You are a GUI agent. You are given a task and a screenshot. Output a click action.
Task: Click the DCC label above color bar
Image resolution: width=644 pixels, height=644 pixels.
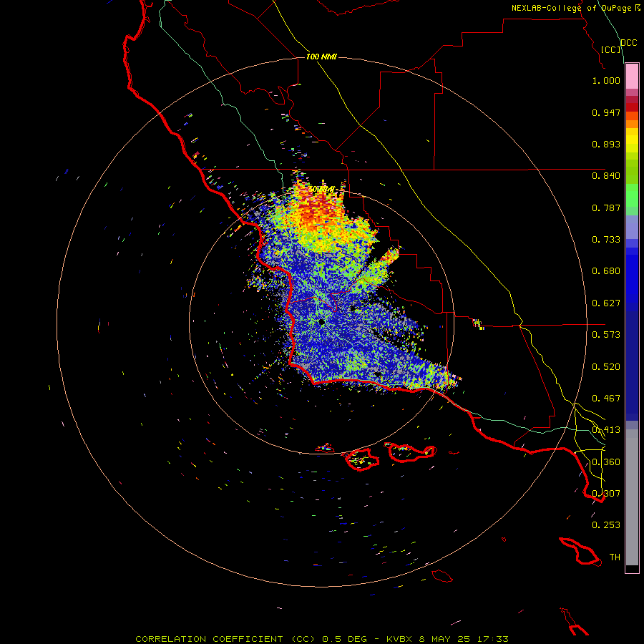pyautogui.click(x=629, y=43)
